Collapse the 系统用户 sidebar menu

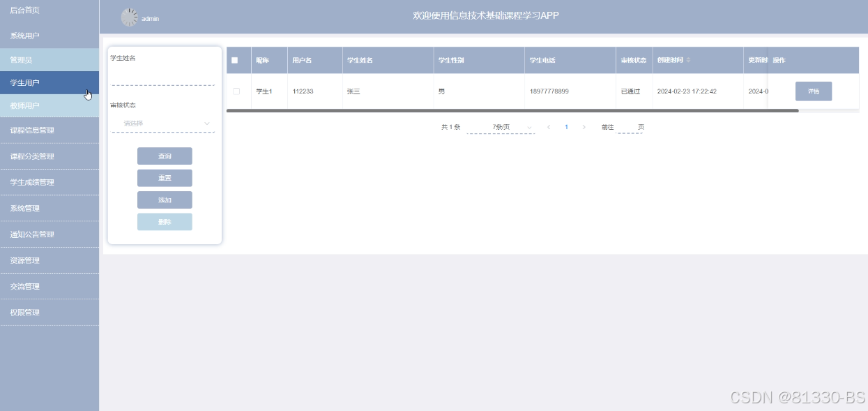click(x=50, y=35)
